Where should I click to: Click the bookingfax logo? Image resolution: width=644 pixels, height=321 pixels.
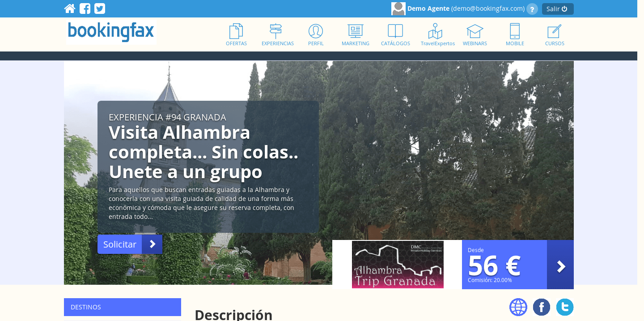111,32
